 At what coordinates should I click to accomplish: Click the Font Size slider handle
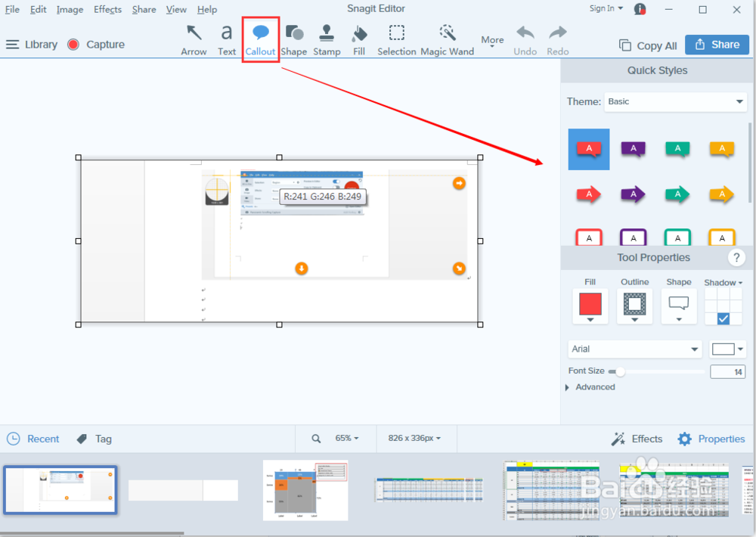coord(620,371)
